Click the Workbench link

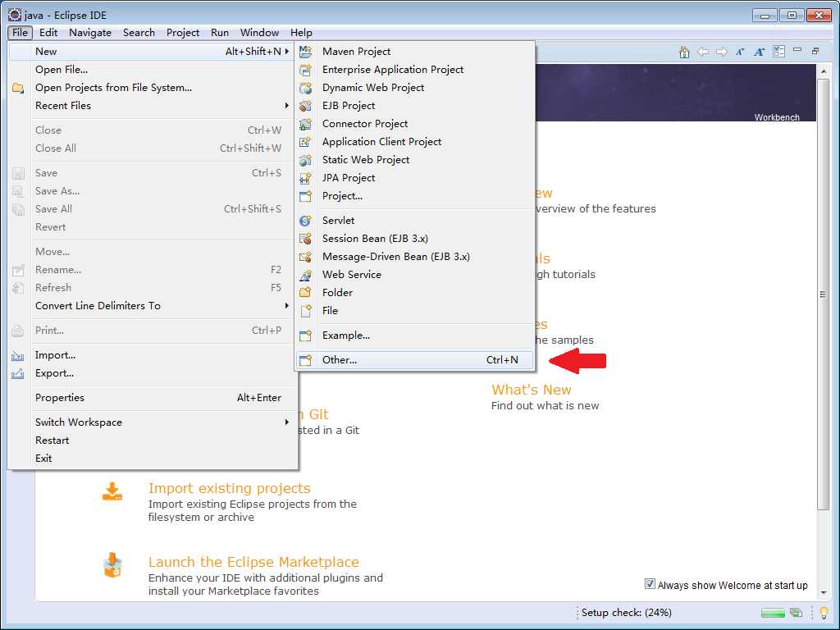tap(777, 117)
